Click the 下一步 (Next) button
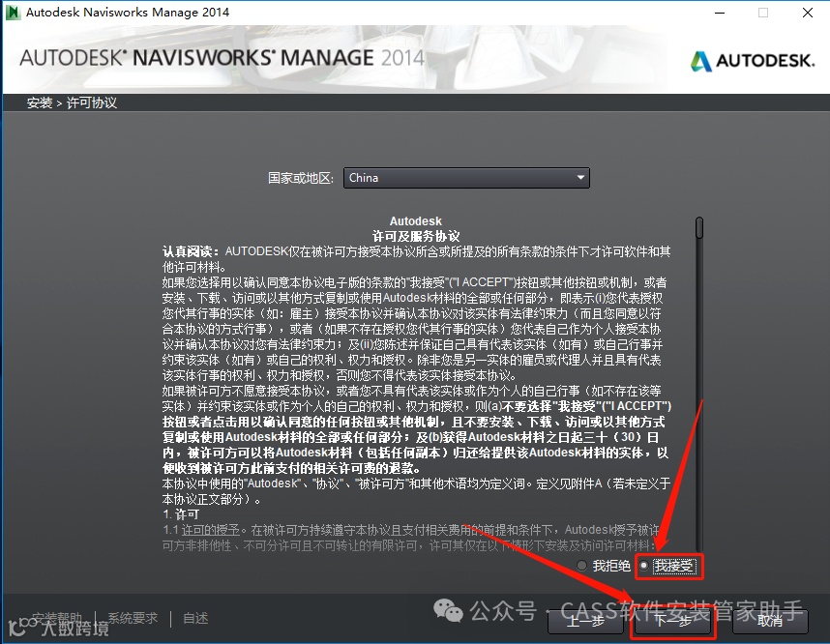The height and width of the screenshot is (644, 830). pos(672,621)
